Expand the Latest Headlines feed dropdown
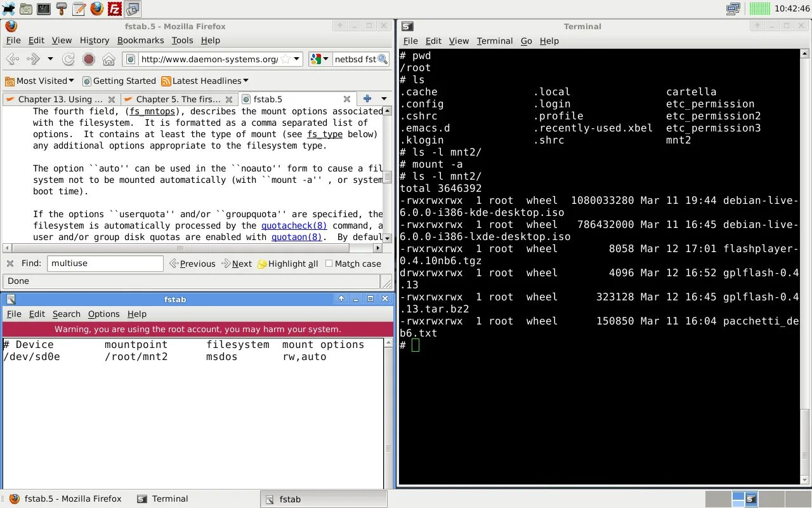This screenshot has height=508, width=812. (205, 81)
